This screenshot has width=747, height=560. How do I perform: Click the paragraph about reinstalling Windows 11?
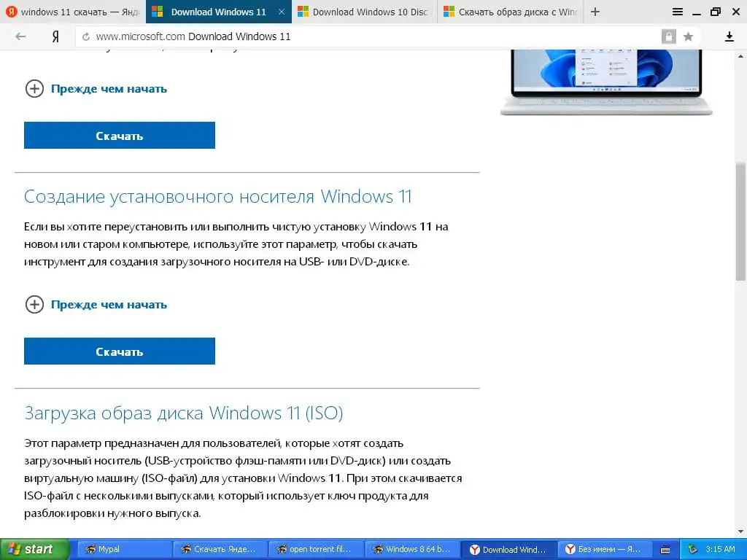[x=236, y=244]
